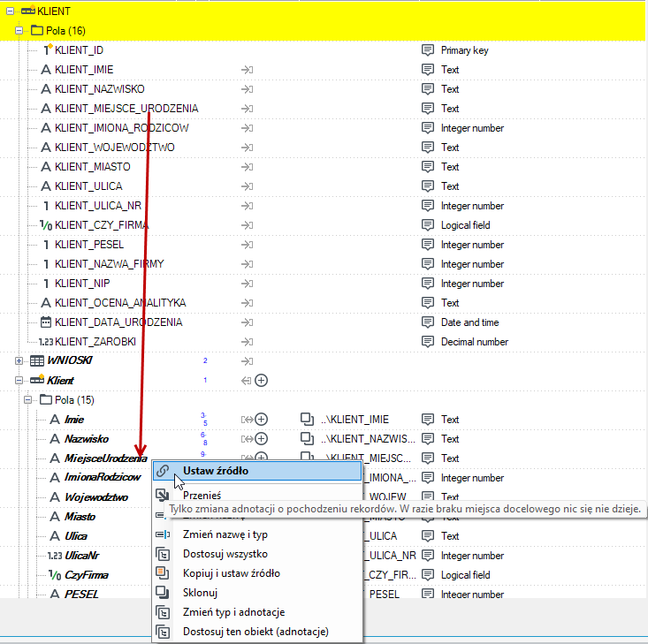648x644 pixels.
Task: Select the UlicaNr field
Action: 82,556
